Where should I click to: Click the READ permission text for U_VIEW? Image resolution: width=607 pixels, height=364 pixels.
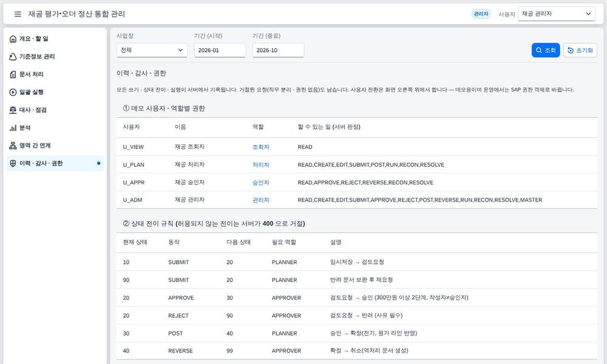305,147
